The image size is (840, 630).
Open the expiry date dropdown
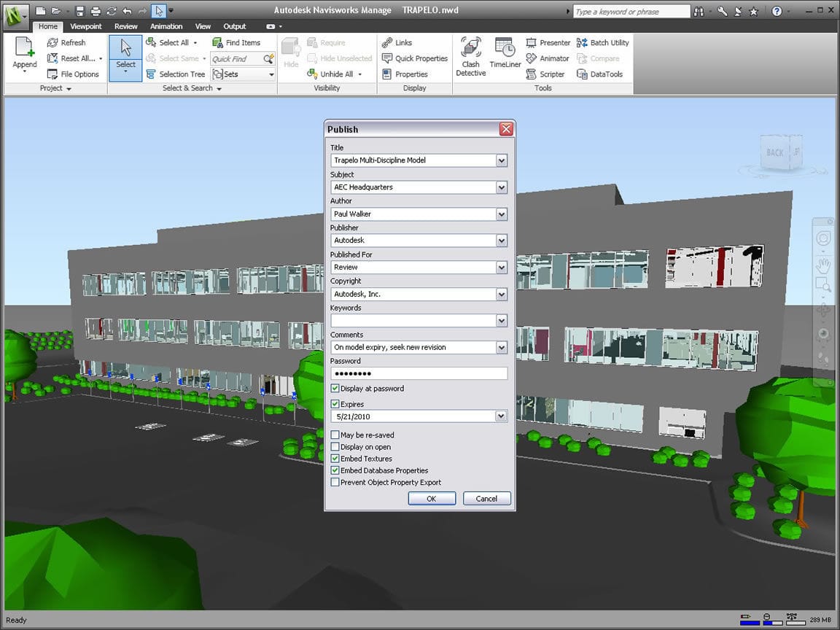click(501, 416)
